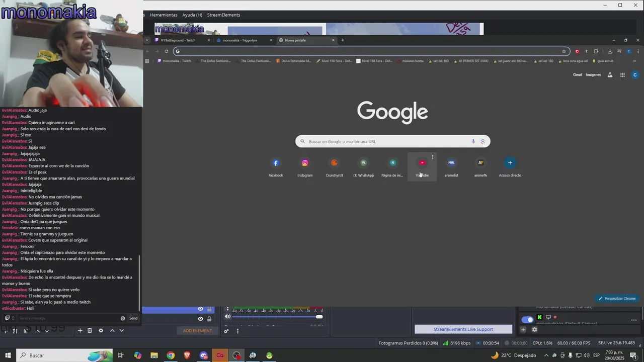
Task: Open the YouTube shortcut tile
Action: click(x=422, y=167)
